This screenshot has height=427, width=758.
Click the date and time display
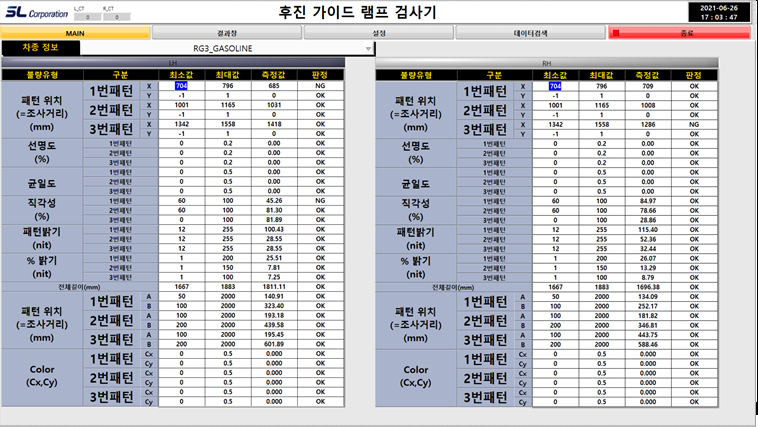pos(719,13)
